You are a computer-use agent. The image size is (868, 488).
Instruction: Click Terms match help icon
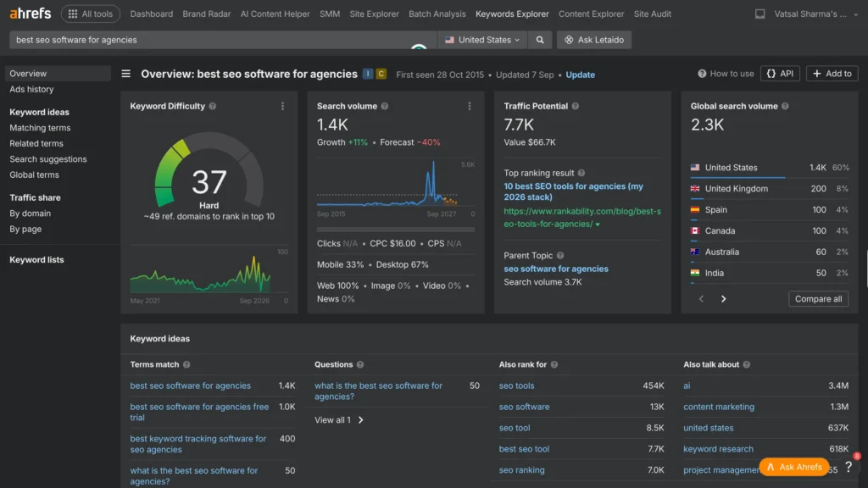pyautogui.click(x=186, y=364)
